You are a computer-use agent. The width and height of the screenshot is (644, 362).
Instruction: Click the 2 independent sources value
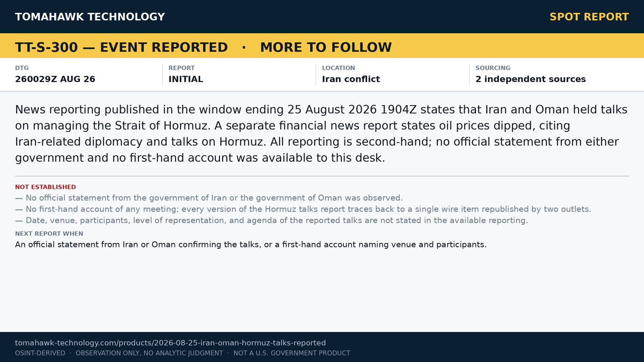pos(531,79)
